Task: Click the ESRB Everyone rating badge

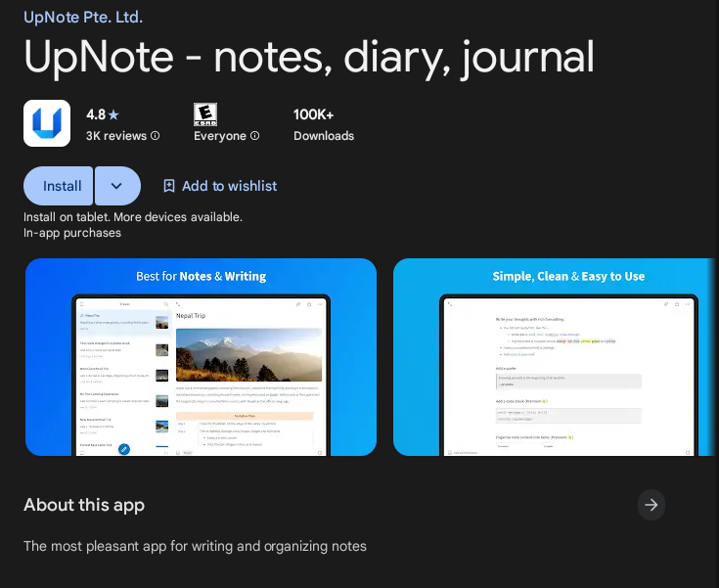Action: pyautogui.click(x=205, y=113)
